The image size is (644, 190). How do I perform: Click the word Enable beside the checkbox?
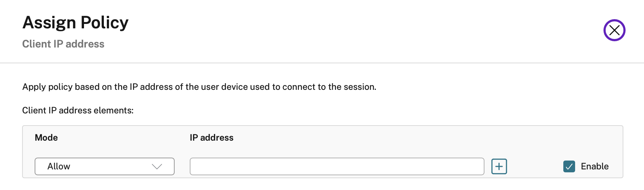coord(594,166)
